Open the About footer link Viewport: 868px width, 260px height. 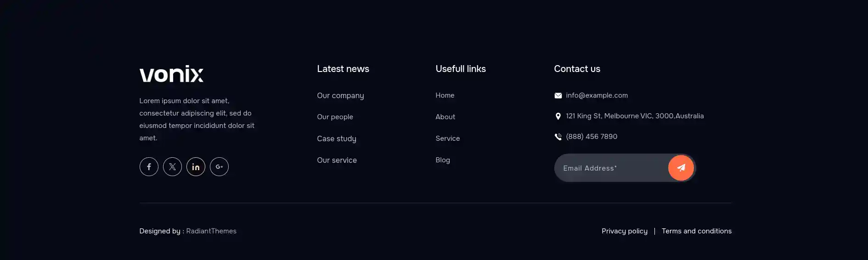pyautogui.click(x=445, y=117)
